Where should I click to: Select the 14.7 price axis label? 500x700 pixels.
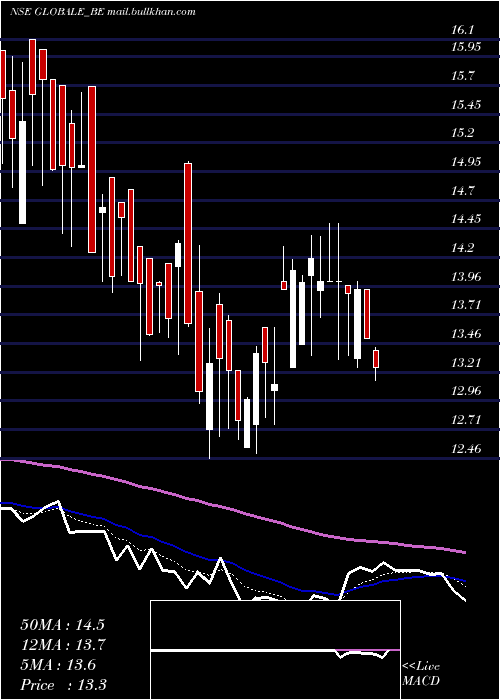(462, 191)
